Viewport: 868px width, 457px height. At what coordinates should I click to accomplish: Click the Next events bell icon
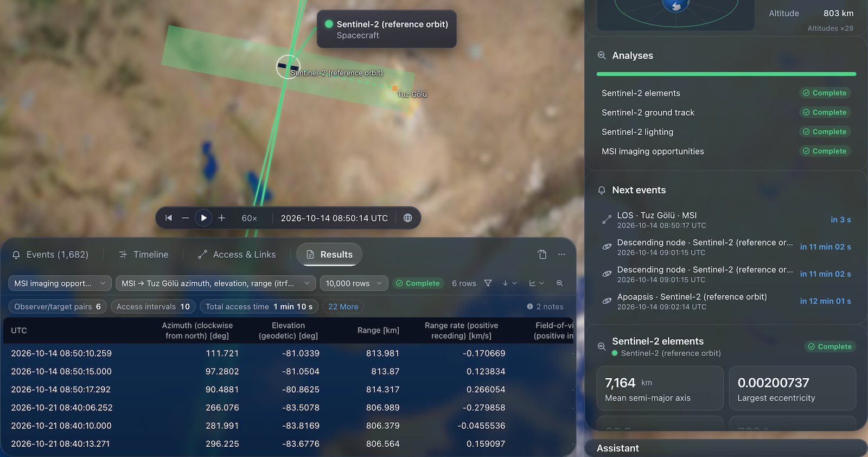pos(601,190)
